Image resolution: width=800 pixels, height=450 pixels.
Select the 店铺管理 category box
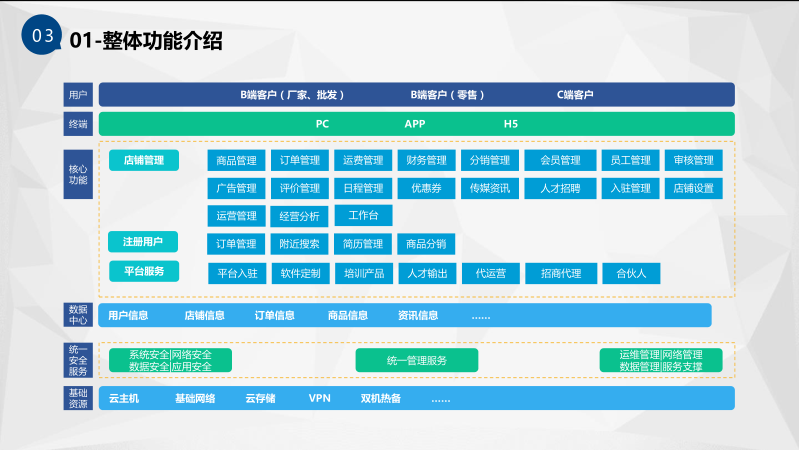[144, 160]
